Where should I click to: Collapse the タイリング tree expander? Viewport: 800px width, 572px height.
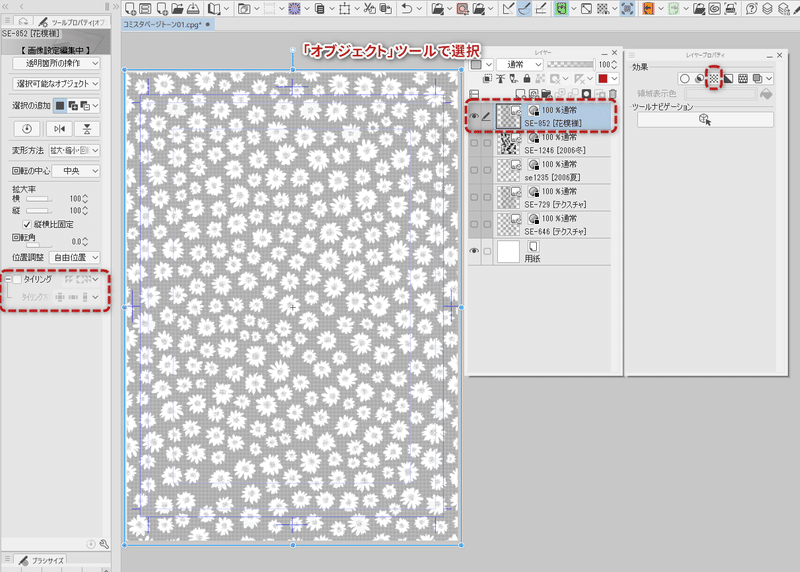coord(8,280)
